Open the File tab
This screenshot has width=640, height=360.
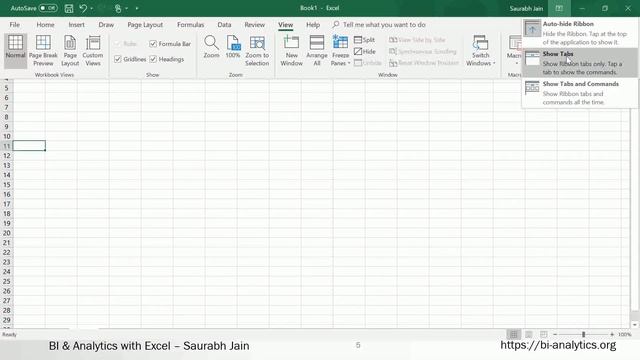pos(15,24)
